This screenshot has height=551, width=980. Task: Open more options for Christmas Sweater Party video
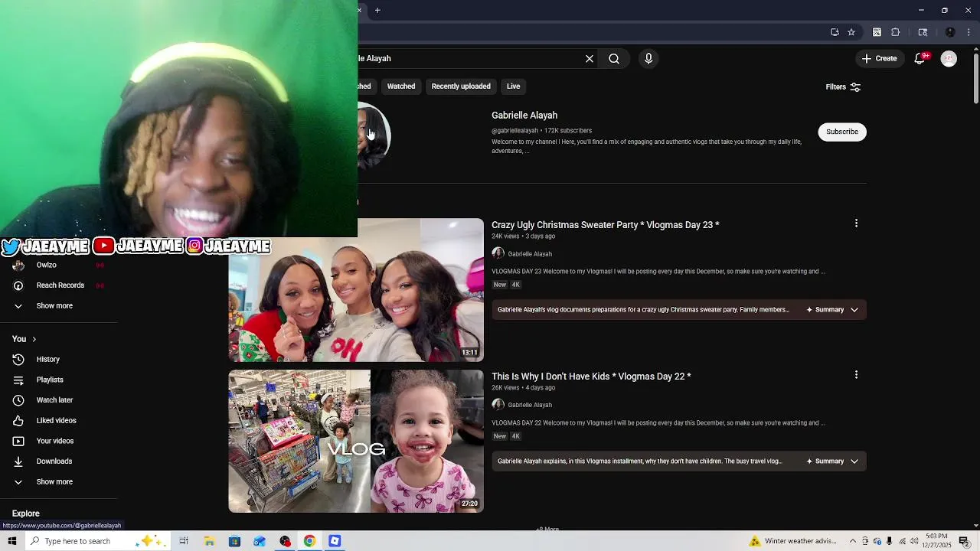point(856,223)
